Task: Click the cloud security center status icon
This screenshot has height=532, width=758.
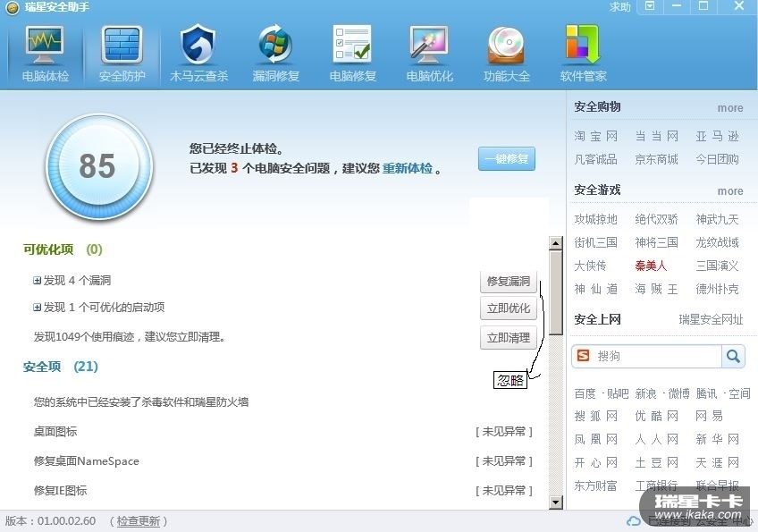Action: click(634, 521)
